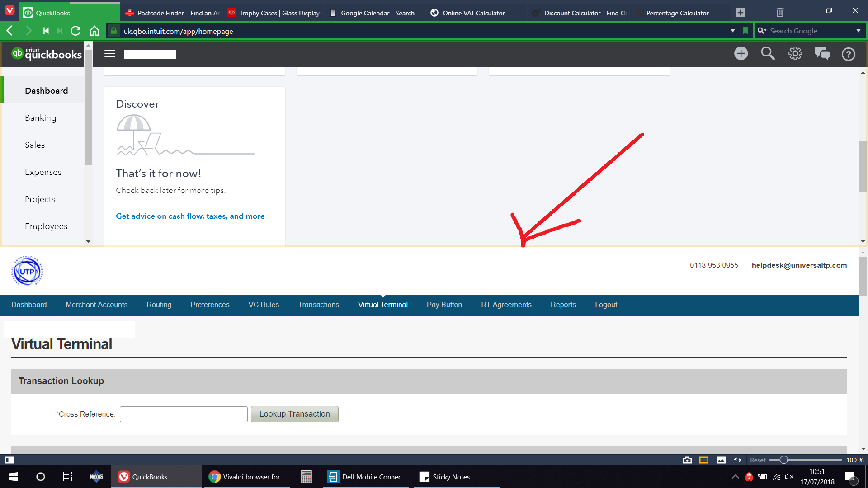
Task: Open a new browser tab
Action: [740, 13]
